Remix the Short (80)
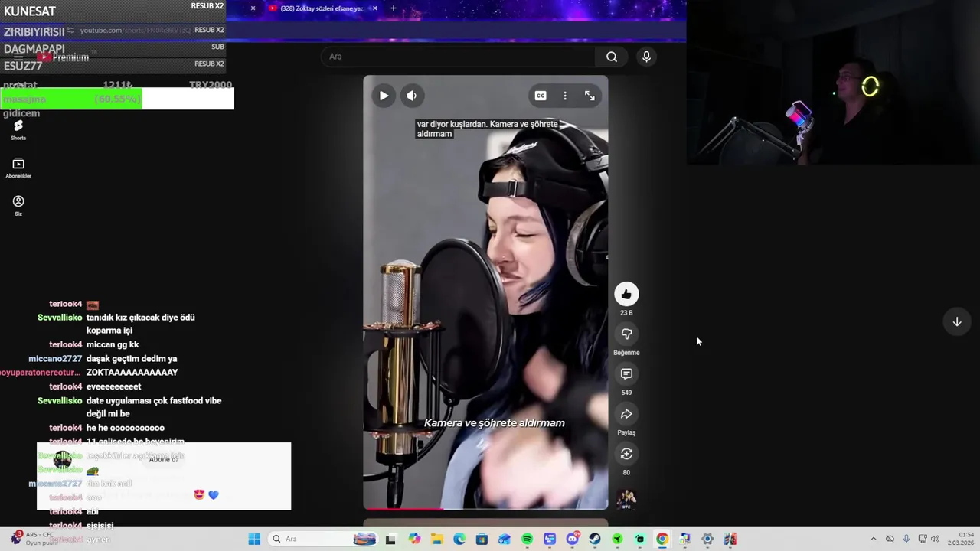The height and width of the screenshot is (551, 980). [626, 454]
